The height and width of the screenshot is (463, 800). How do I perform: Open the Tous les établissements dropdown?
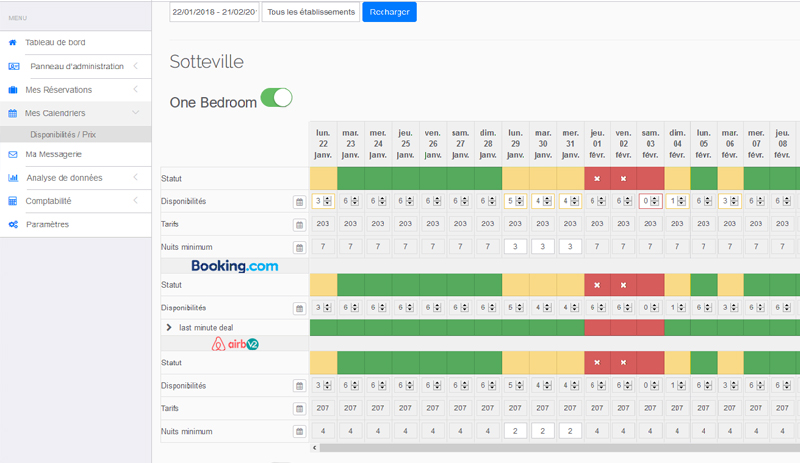(x=310, y=12)
